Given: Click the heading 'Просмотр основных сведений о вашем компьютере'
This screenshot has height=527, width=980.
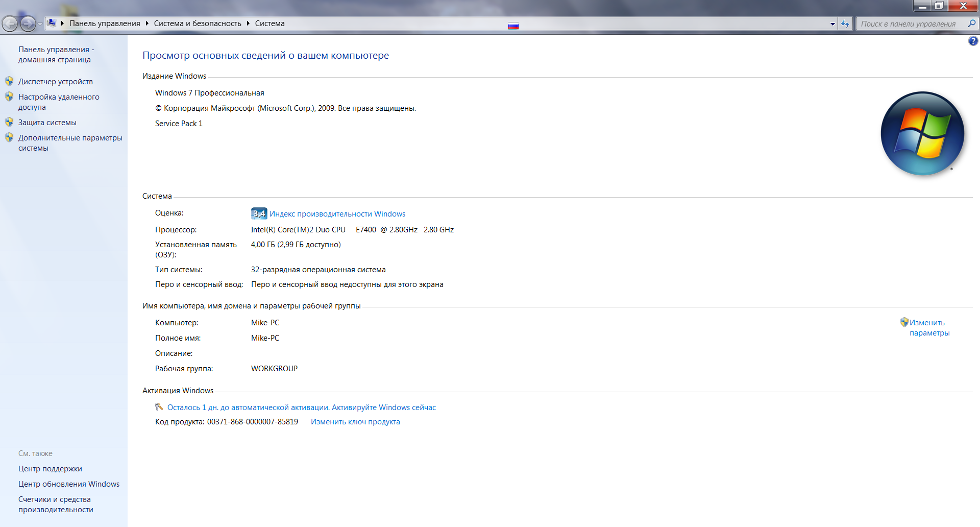Looking at the screenshot, I should 265,55.
